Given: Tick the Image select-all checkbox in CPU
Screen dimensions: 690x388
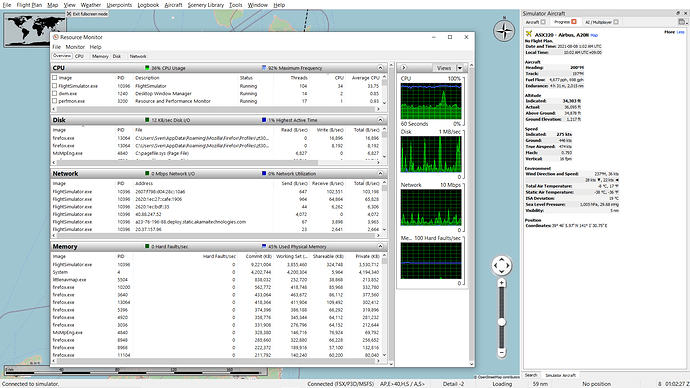Looking at the screenshot, I should [x=55, y=77].
